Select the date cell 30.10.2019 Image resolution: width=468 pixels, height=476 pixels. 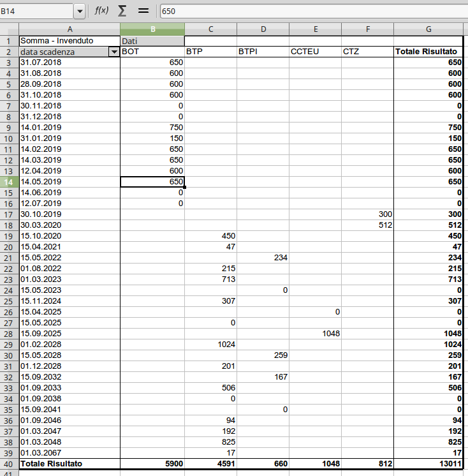tap(69, 214)
